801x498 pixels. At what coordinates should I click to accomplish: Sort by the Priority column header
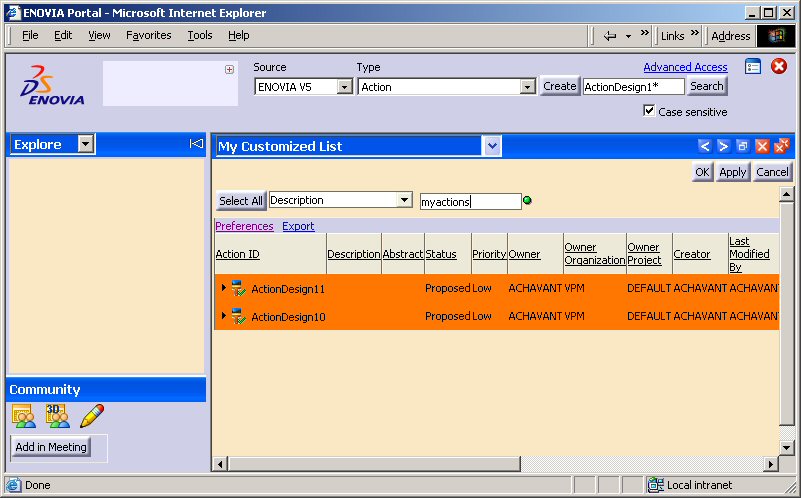click(x=489, y=254)
